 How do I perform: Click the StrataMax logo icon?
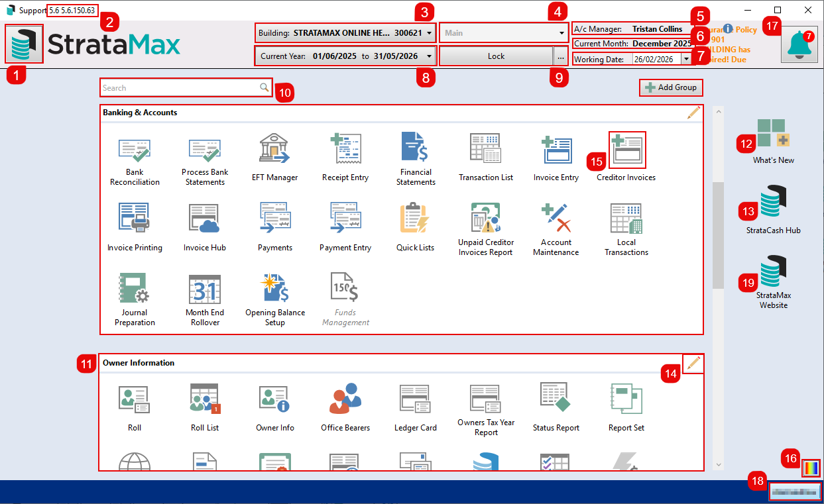25,44
